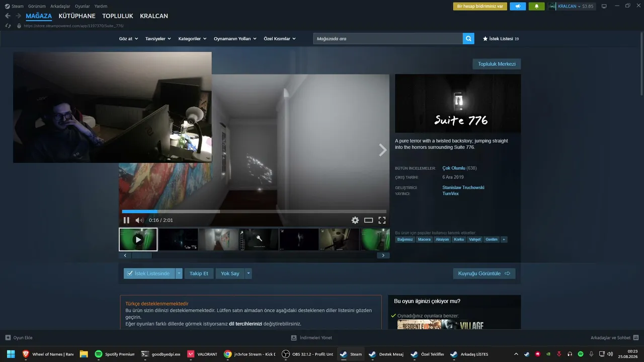
Task: Open the Arkadaşlar ve Sohbet icon
Action: pyautogui.click(x=636, y=338)
